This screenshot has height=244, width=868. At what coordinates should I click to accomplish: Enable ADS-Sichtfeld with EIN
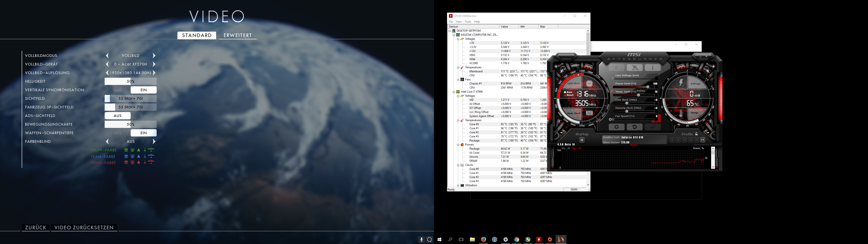(144, 116)
